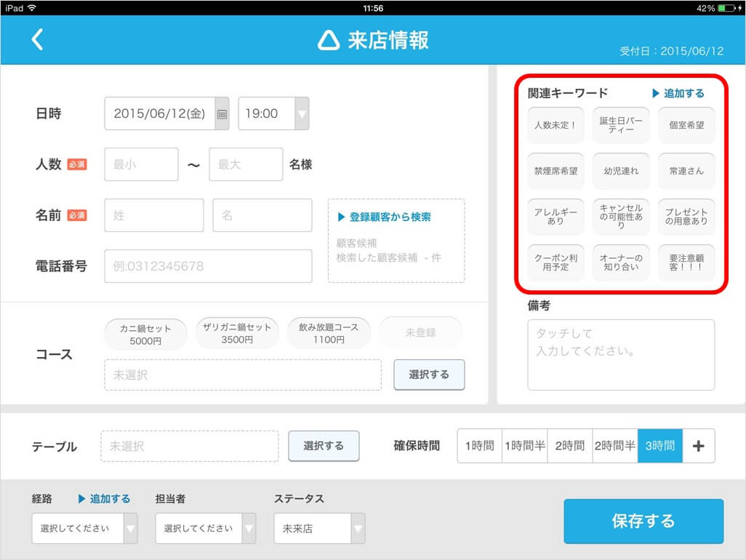746x560 pixels.
Task: Tap the 追加する link beside 関連キーワード
Action: click(x=678, y=93)
